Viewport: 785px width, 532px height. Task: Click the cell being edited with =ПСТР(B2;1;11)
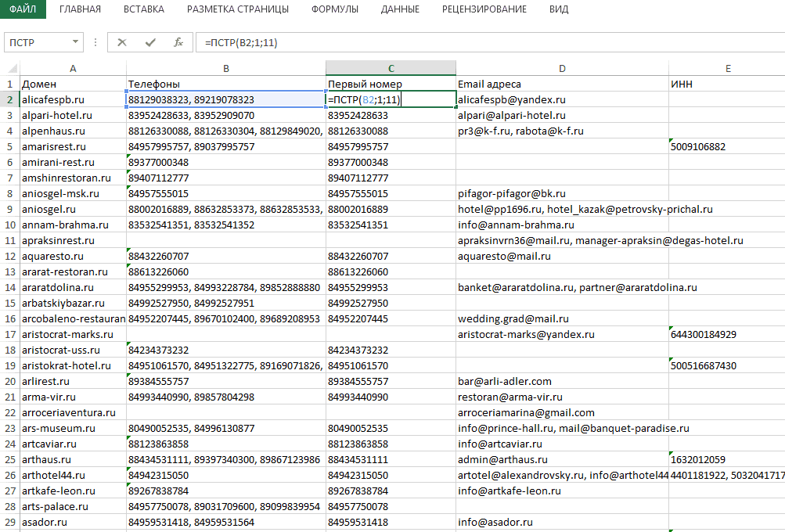coord(391,99)
